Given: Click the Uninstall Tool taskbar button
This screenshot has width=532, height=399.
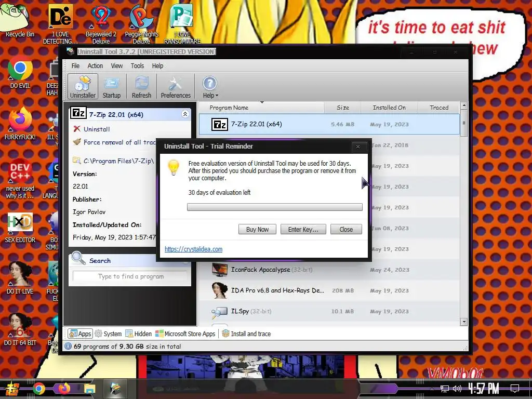Looking at the screenshot, I should point(115,389).
